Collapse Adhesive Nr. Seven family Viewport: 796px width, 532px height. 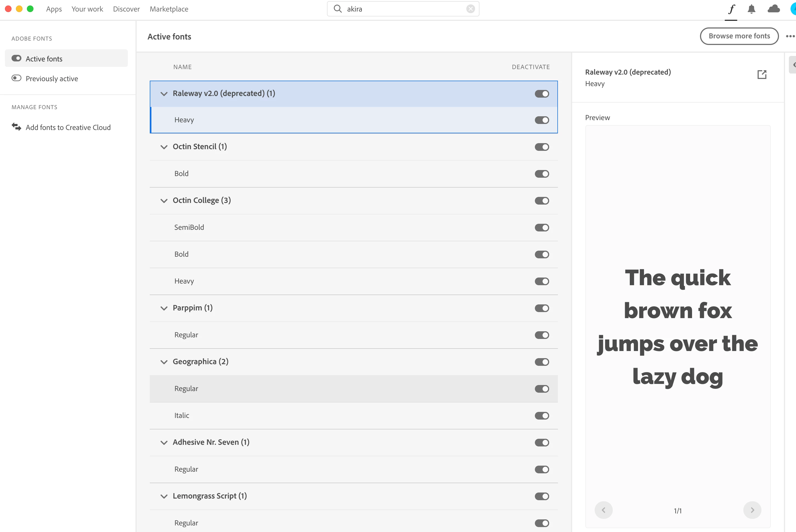[x=164, y=442]
